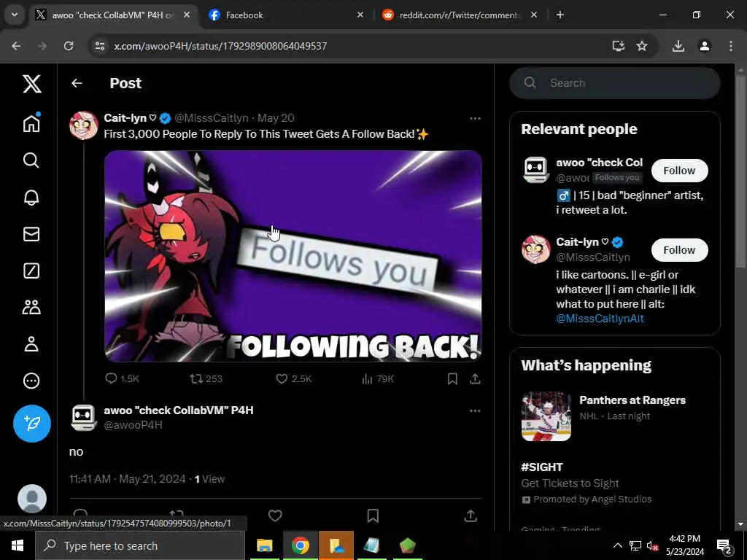Screen dimensions: 747x560
Task: Open the More circle icon in sidebar
Action: (x=31, y=381)
